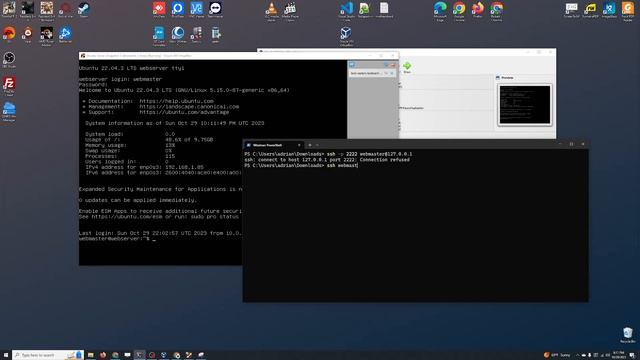The width and height of the screenshot is (640, 360).
Task: Click 'webserver login: webmaster' line
Action: coord(120,79)
